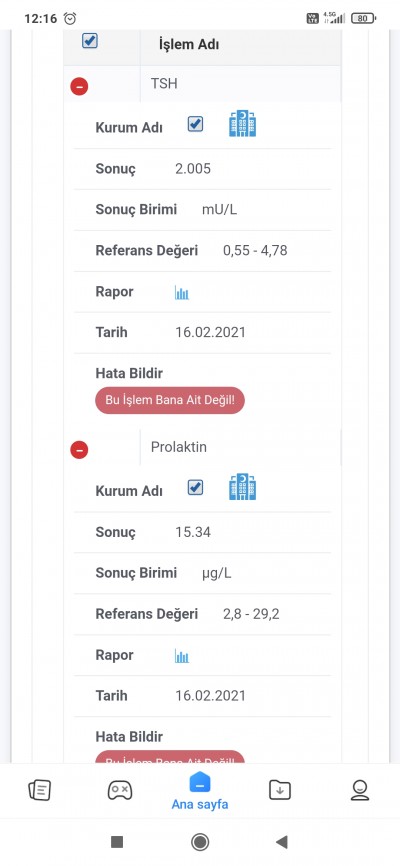
Task: Uncheck the Prolaktin Kurum Adı checkbox
Action: (195, 487)
